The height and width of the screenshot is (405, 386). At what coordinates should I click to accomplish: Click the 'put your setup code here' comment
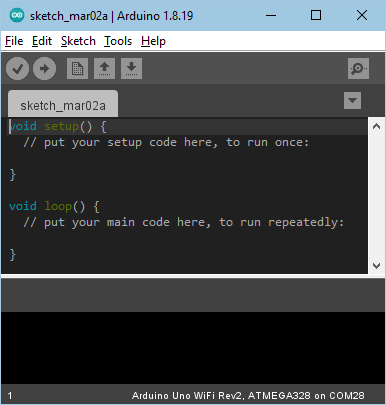pos(166,142)
